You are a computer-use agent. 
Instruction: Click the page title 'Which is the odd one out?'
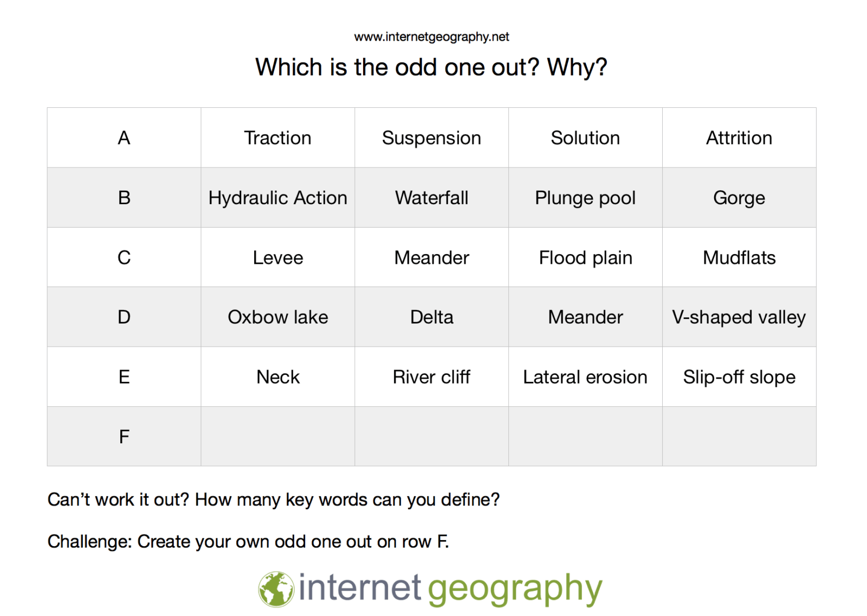click(398, 68)
